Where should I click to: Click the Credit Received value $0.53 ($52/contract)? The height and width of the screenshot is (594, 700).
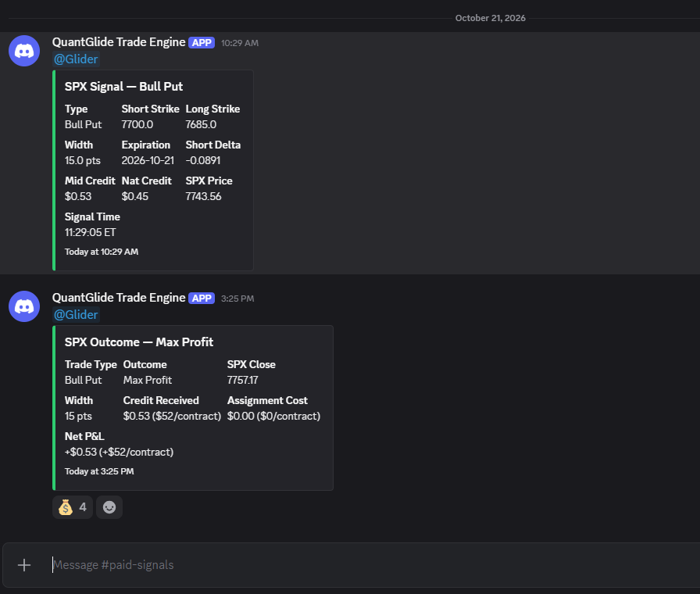(173, 417)
